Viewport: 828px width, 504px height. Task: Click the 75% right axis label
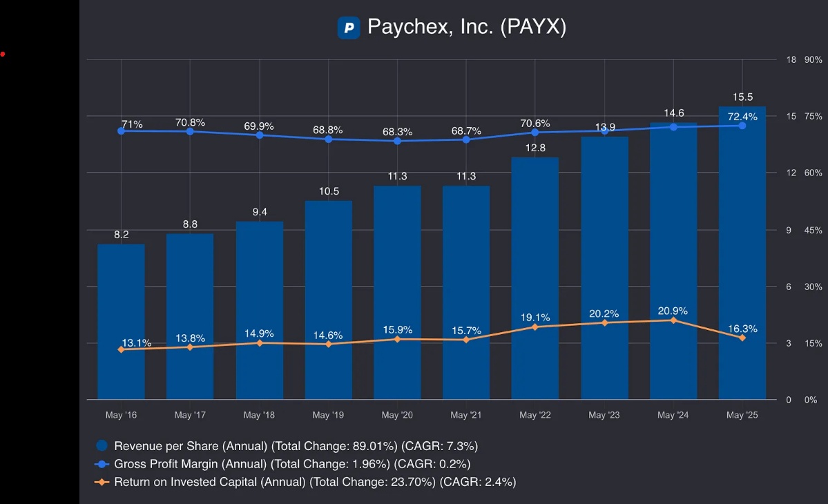[x=813, y=116]
